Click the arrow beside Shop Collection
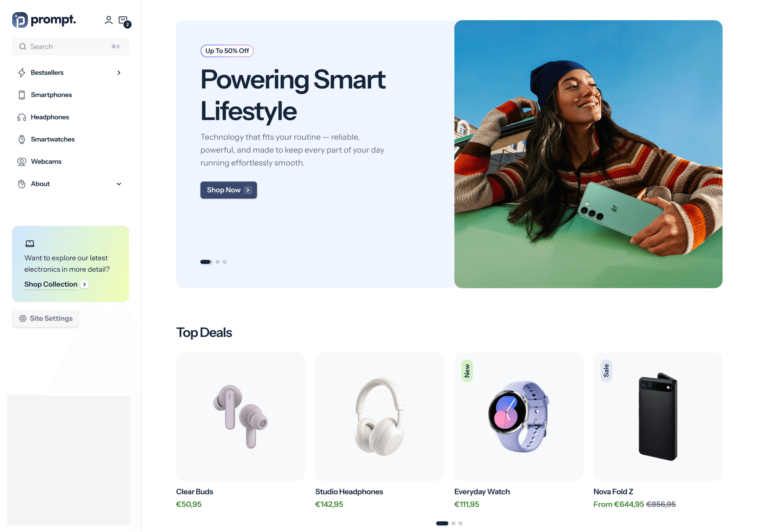Screen dimensions: 757x532 click(x=84, y=284)
